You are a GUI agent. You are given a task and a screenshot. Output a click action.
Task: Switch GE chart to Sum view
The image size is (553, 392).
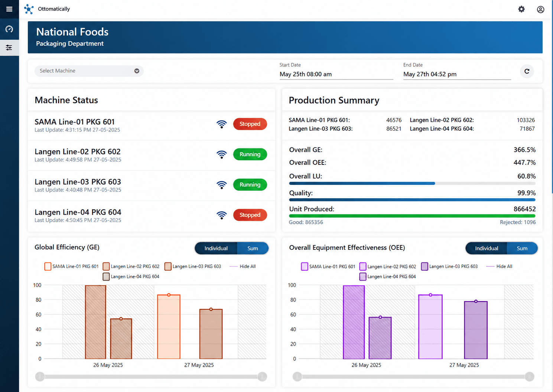tap(253, 248)
